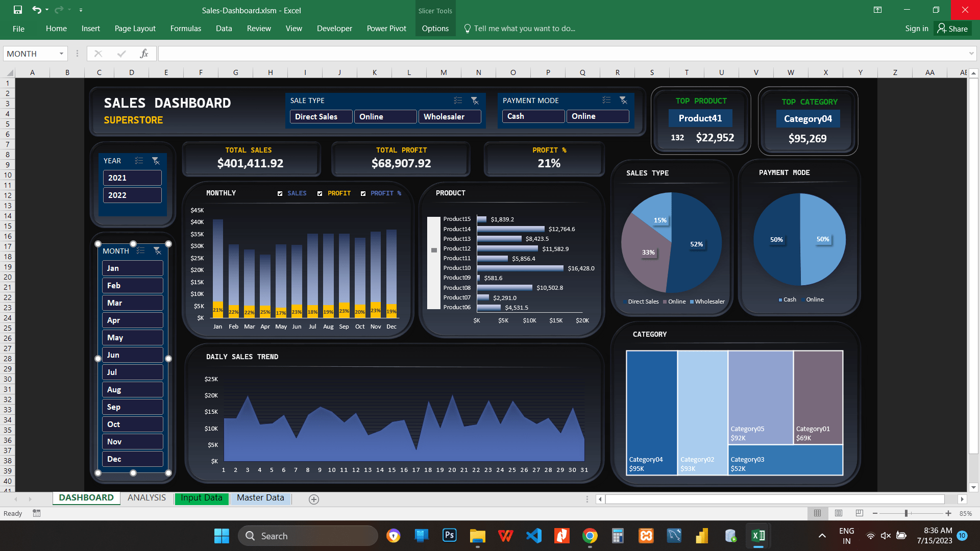Open the Formulas ribbon tab
Screen dimensions: 980x551
tap(186, 29)
